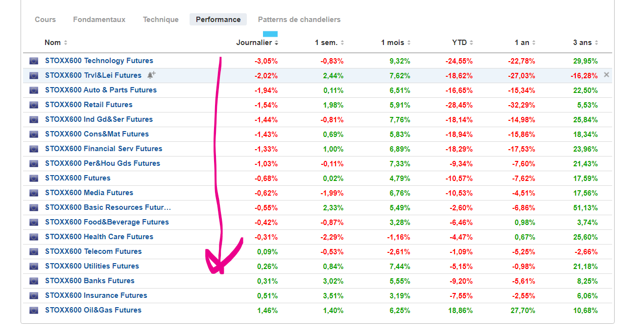Click the flag icon beside STOXX600 Insurance Futures
The width and height of the screenshot is (644, 336).
coord(34,296)
